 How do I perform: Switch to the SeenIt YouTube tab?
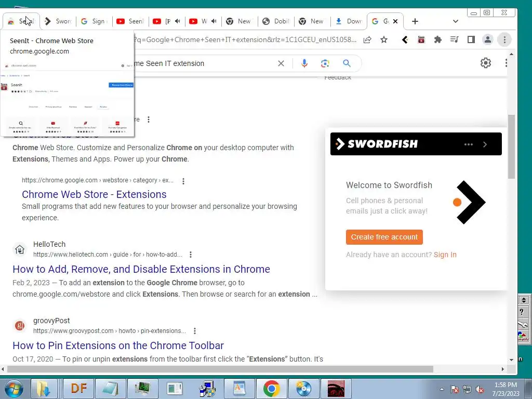pyautogui.click(x=130, y=21)
